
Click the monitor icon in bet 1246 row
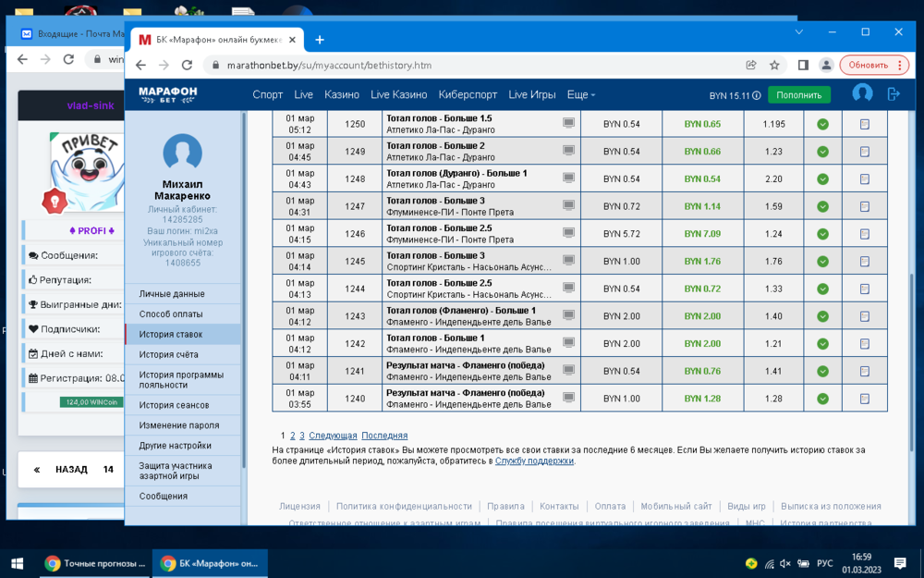(x=568, y=233)
